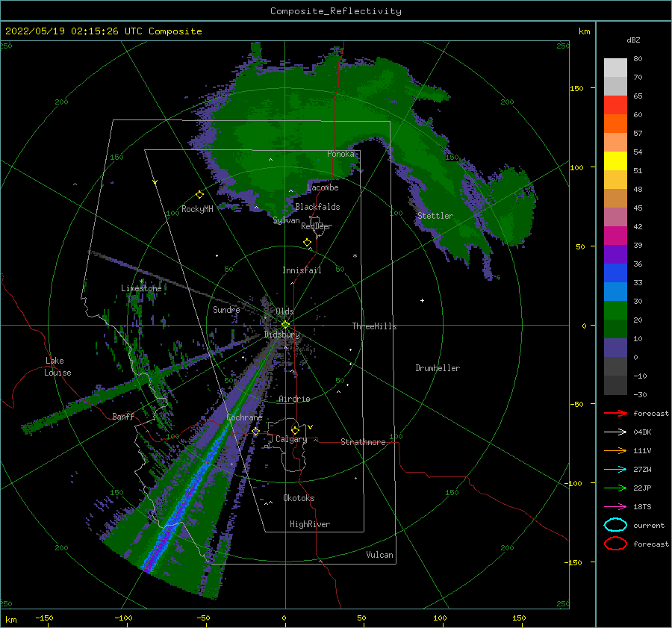Click the Lacombe city label
Screen dimensions: 672x628
[323, 187]
